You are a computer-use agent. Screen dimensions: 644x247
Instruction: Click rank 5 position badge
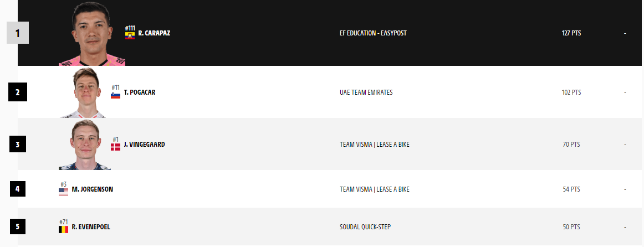pos(18,227)
